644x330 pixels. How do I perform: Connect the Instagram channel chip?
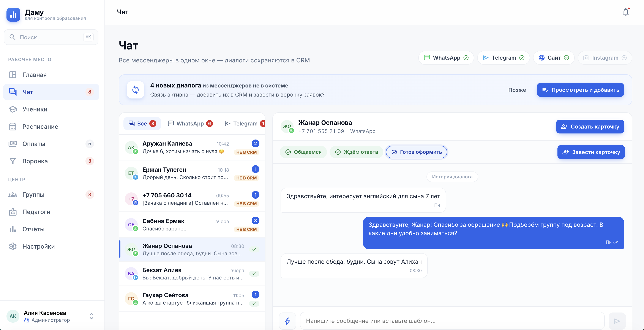tap(605, 58)
